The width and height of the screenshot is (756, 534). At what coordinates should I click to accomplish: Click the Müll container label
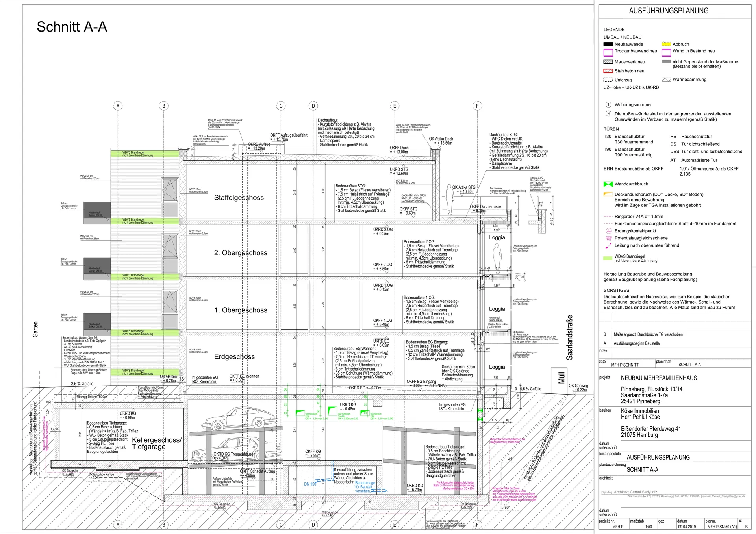coord(561,377)
